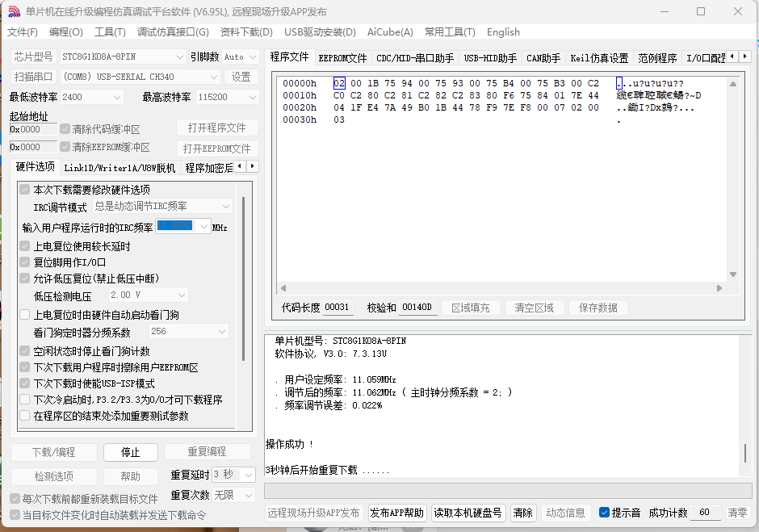
Task: Toggle 每次下载前都重新装载目标文件 checkbox
Action: coord(15,499)
